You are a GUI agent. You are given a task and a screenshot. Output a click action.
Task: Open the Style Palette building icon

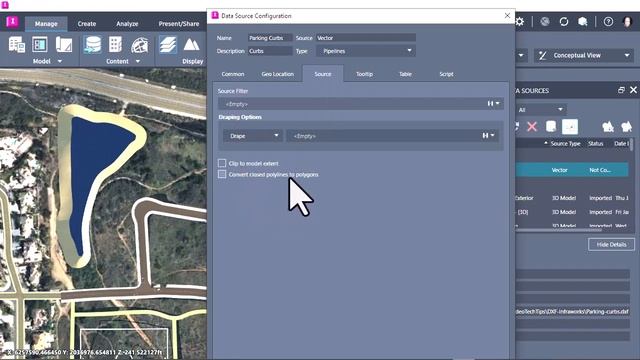pos(116,44)
